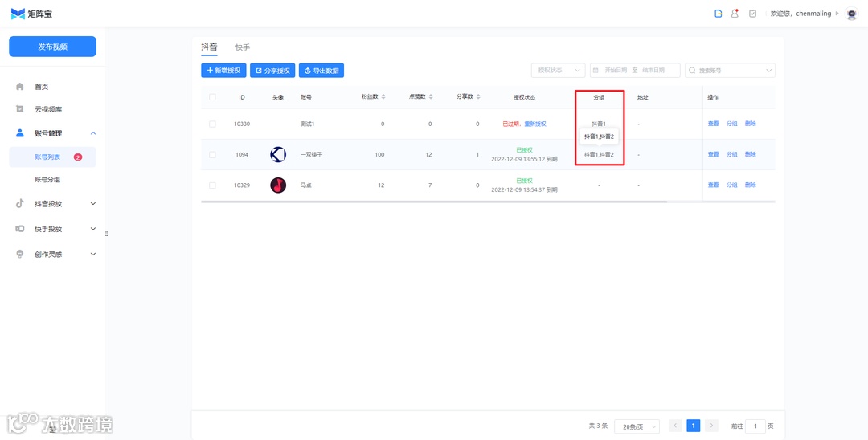Click the 导出数据 button
Image resolution: width=868 pixels, height=440 pixels.
[x=321, y=70]
